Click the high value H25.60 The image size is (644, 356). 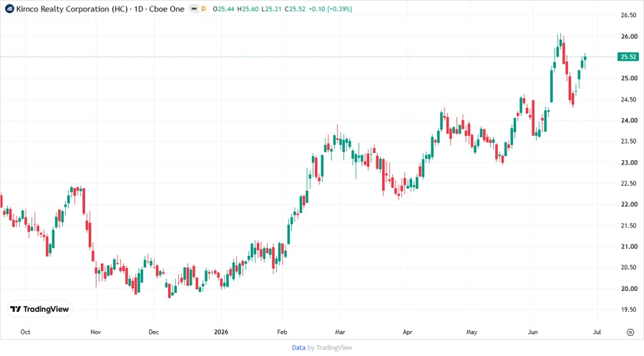click(248, 9)
